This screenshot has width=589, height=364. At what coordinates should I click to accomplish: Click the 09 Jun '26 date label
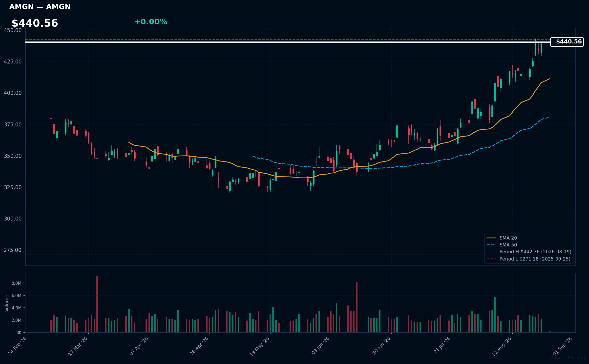pos(320,346)
